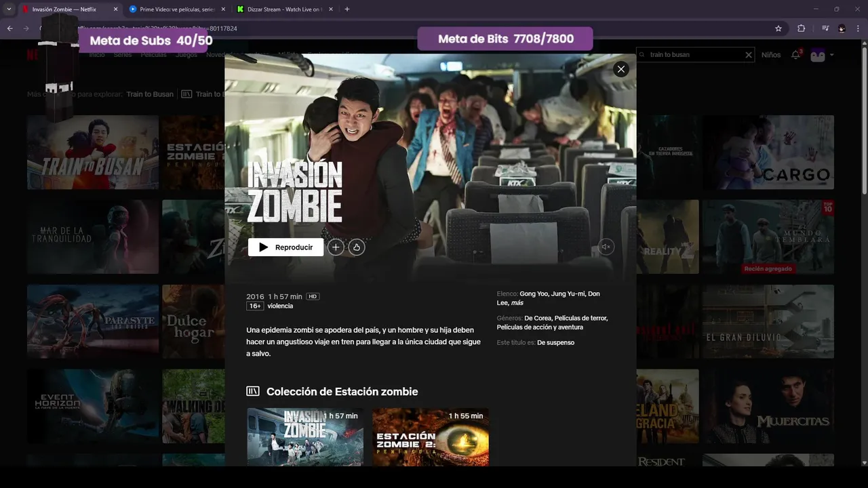Click the 'Train to Busan' explore suggestion link

click(x=150, y=94)
